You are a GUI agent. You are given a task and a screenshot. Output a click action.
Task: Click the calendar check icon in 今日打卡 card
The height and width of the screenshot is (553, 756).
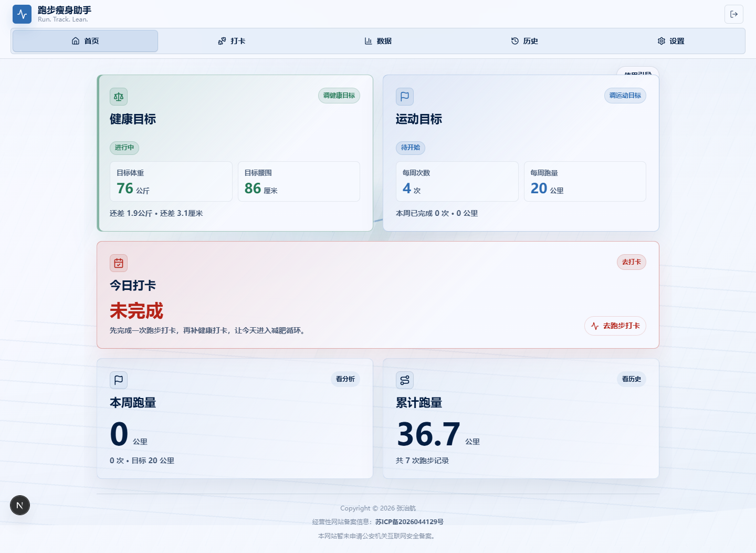[x=119, y=263]
